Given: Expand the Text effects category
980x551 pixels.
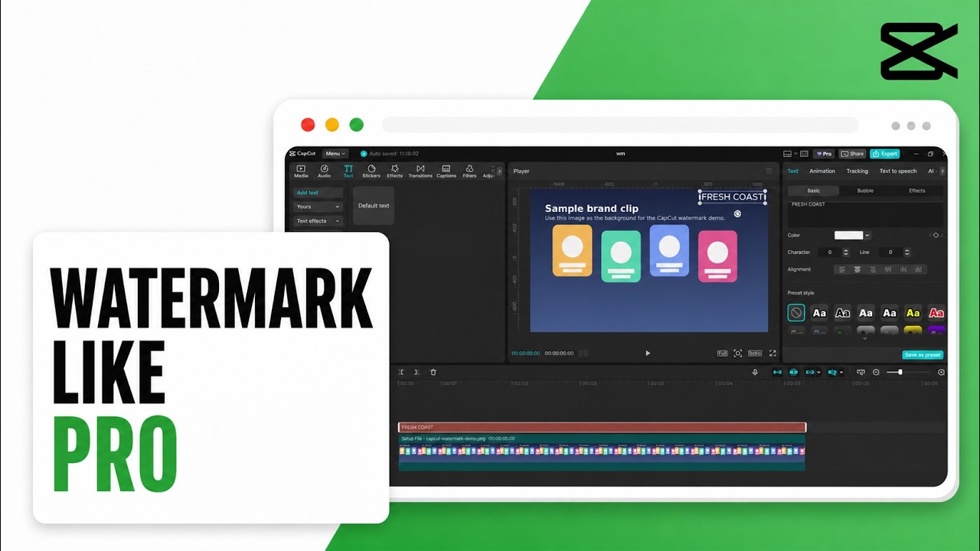Looking at the screenshot, I should click(318, 221).
